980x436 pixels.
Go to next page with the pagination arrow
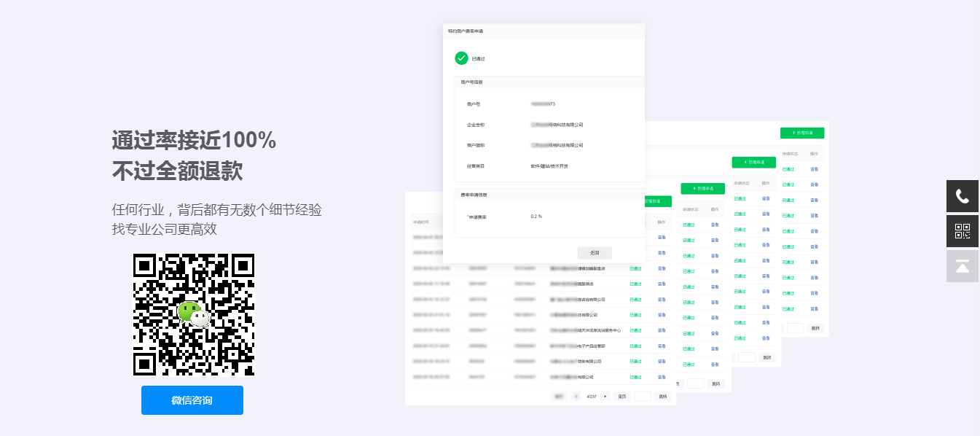(x=605, y=396)
